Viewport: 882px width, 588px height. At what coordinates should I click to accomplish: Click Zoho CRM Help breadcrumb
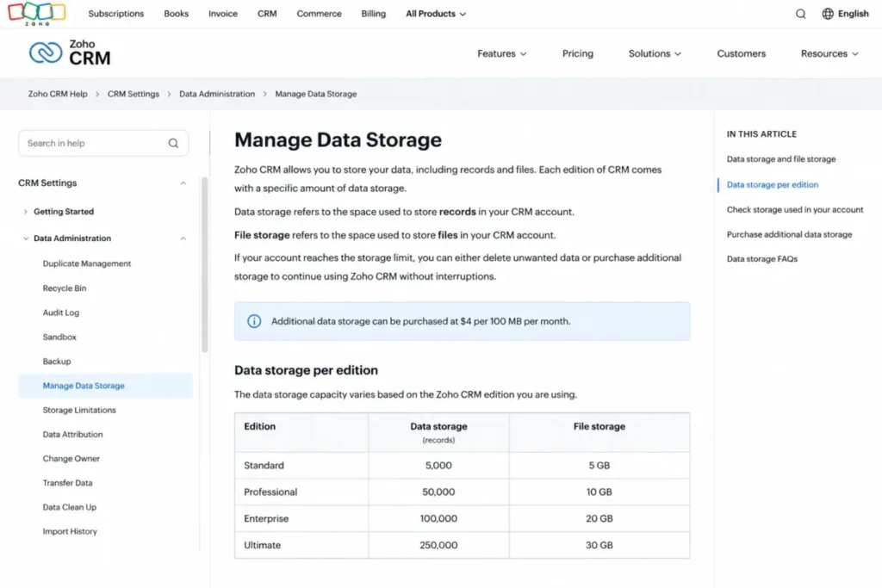58,94
